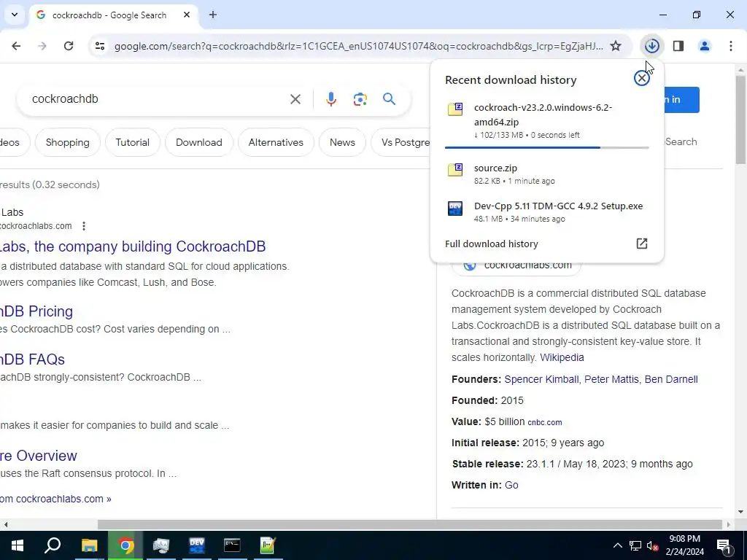Screen dimensions: 747x560
Task: Open the CockroachDB FAQs link
Action: pos(32,359)
